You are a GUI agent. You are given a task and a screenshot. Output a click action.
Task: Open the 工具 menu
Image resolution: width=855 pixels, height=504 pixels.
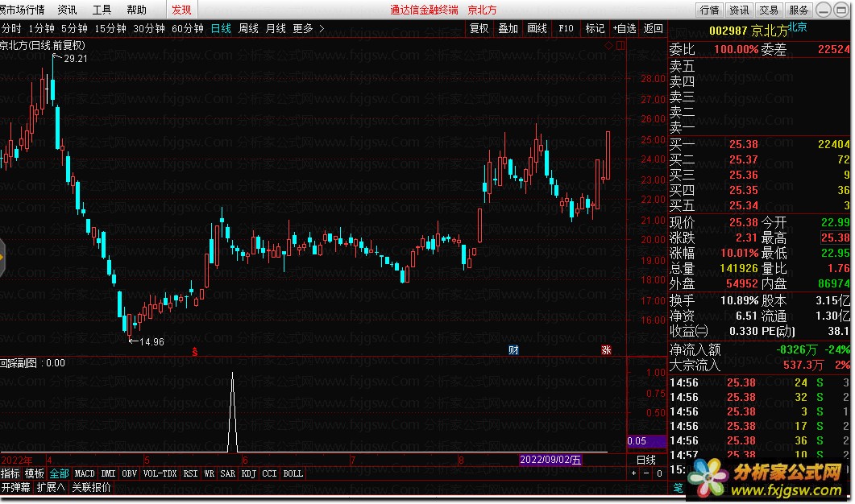click(102, 10)
